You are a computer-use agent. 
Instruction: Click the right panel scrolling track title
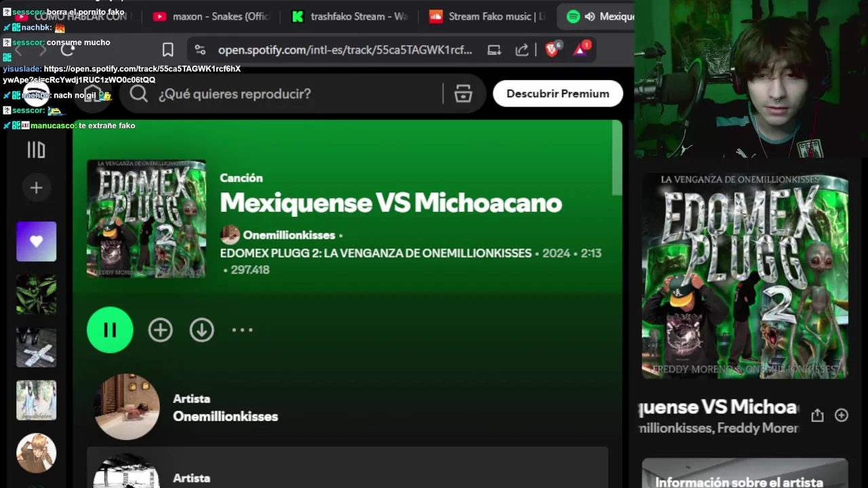click(x=719, y=407)
